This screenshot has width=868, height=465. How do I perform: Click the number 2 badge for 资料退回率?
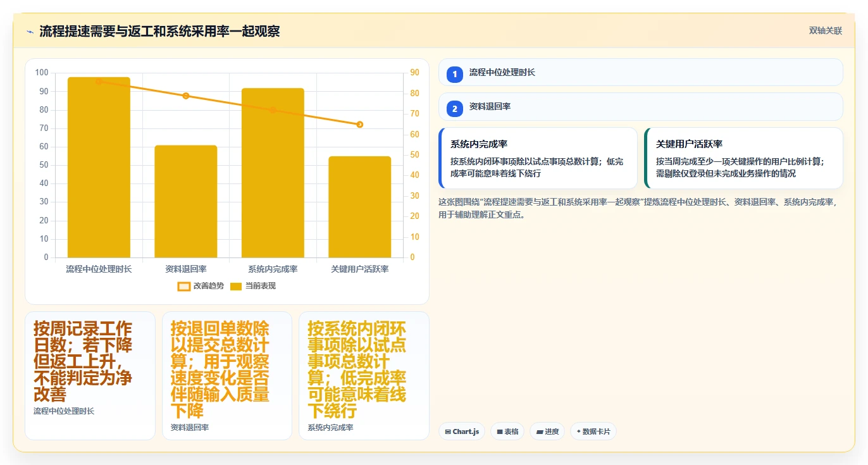pyautogui.click(x=454, y=109)
